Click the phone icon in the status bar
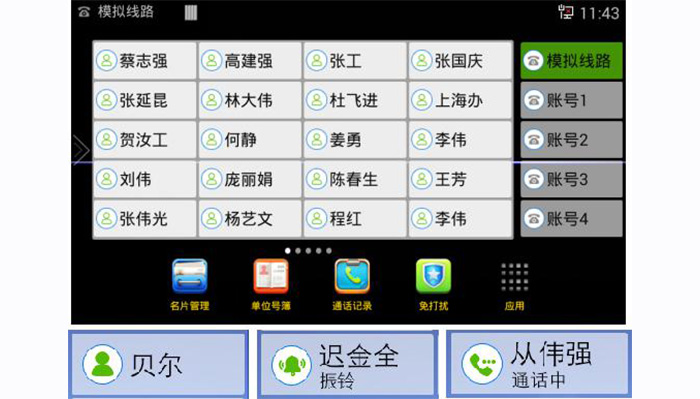Screen dimensions: 700x399 pos(84,12)
